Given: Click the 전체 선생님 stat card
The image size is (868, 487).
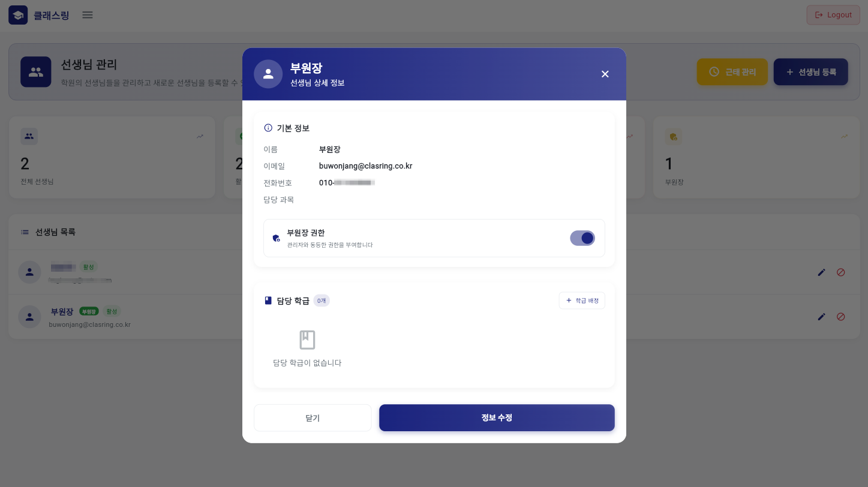Looking at the screenshot, I should point(112,157).
